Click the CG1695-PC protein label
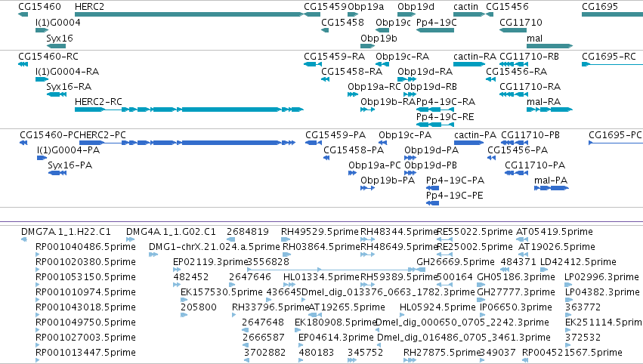The image size is (643, 364). click(x=615, y=135)
